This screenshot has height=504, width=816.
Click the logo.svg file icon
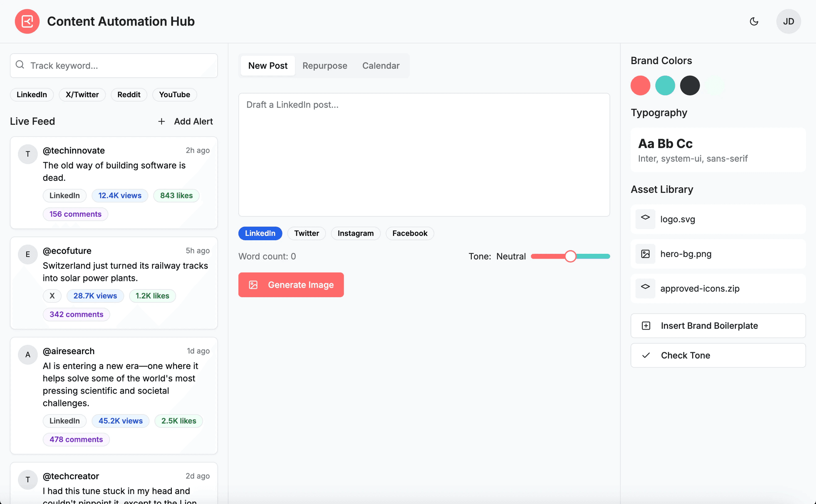tap(645, 219)
